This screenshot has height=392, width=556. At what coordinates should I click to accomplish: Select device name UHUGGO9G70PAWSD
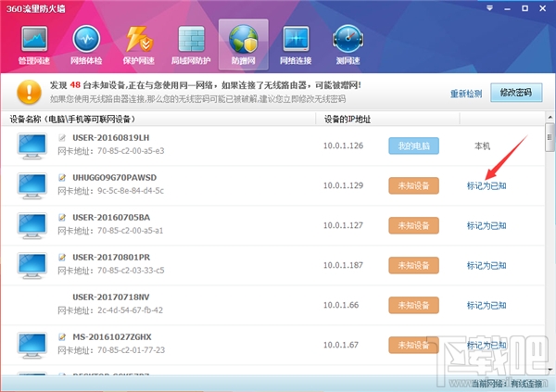[115, 177]
